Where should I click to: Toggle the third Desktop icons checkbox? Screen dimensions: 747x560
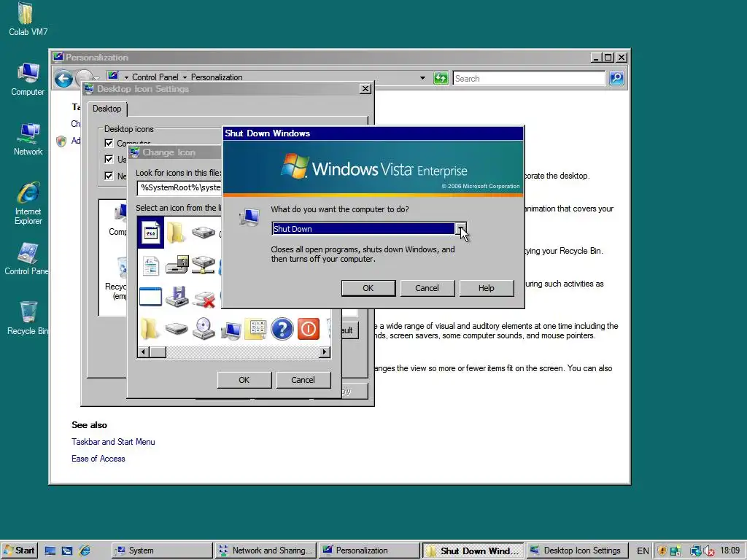tap(109, 176)
